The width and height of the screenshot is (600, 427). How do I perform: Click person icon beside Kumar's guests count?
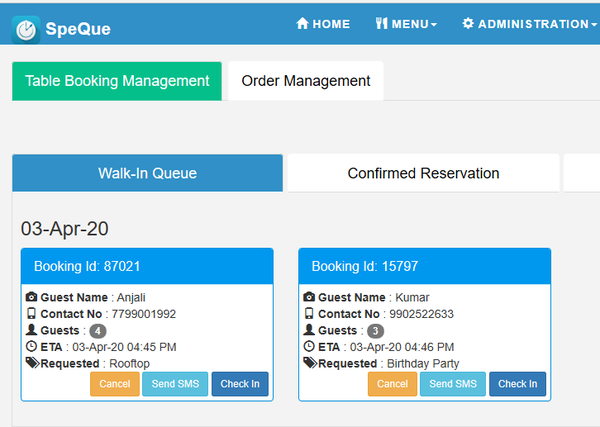[x=309, y=330]
